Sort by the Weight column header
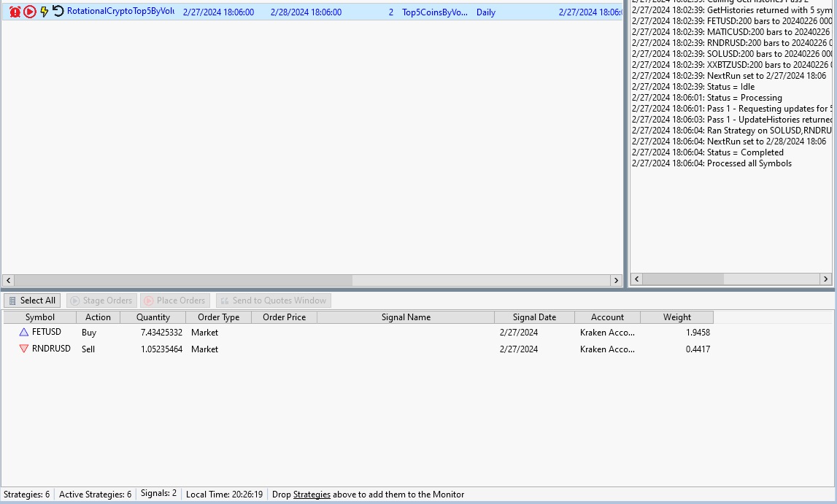 pos(676,317)
